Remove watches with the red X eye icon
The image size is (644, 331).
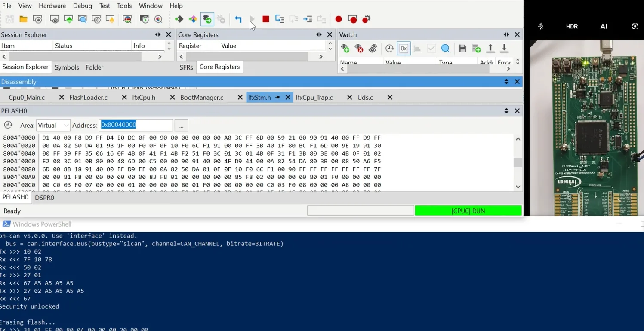tap(360, 48)
